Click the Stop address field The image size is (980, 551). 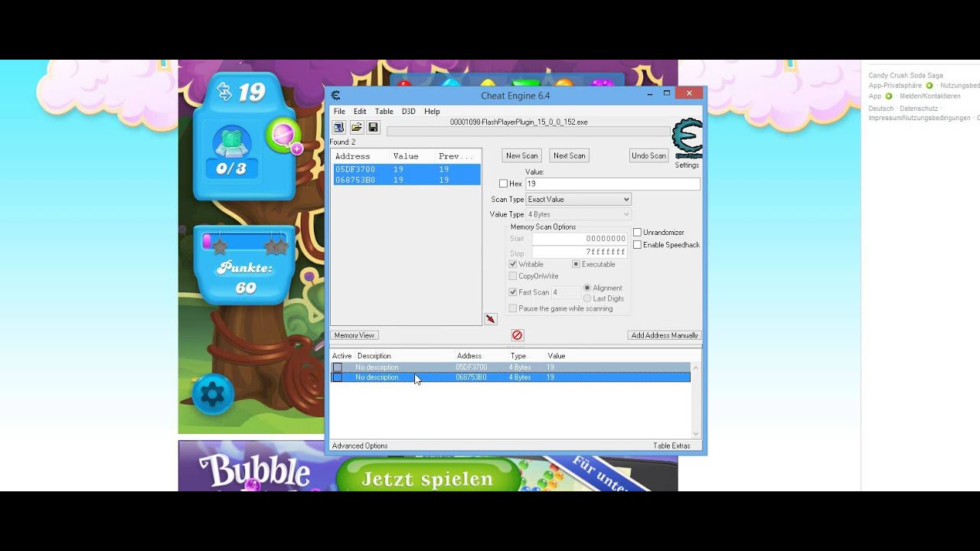580,253
